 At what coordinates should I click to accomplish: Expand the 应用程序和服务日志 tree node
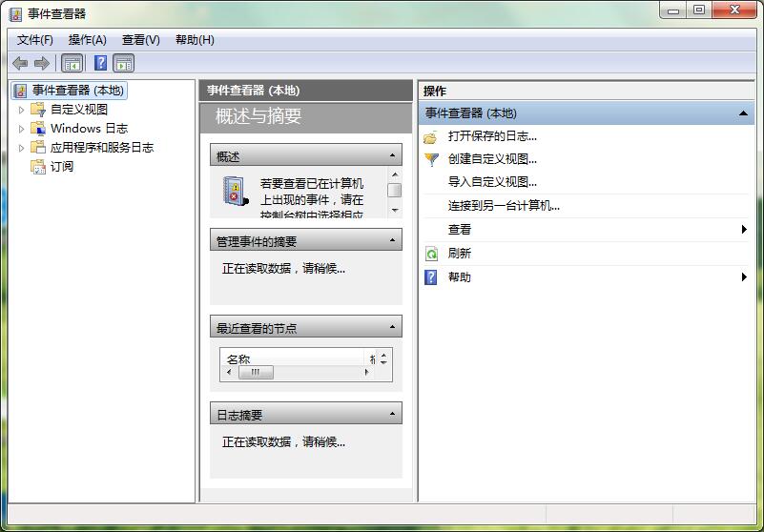[22, 148]
